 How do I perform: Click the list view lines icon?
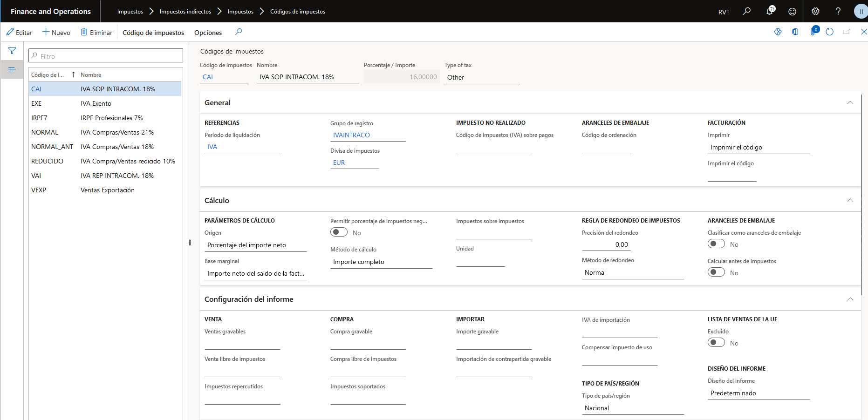pyautogui.click(x=12, y=69)
